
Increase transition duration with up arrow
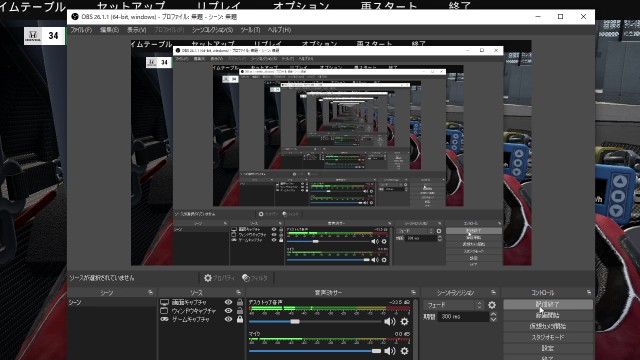(x=493, y=314)
